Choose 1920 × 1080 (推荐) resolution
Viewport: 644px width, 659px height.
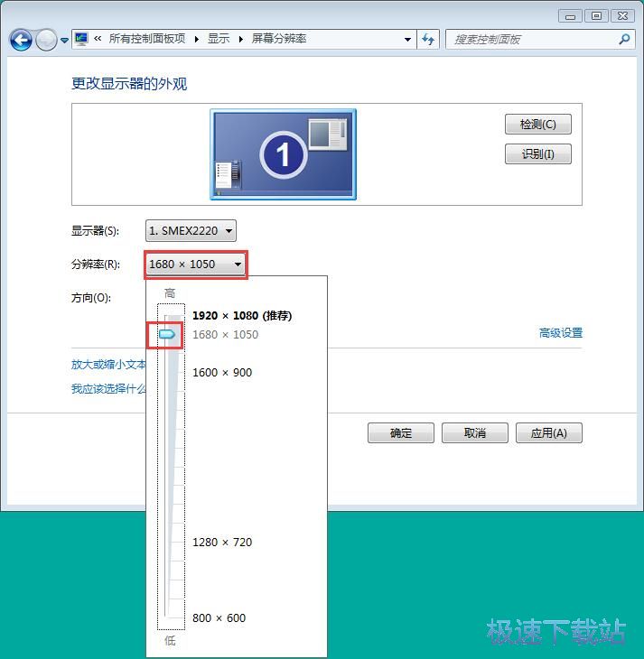(242, 316)
